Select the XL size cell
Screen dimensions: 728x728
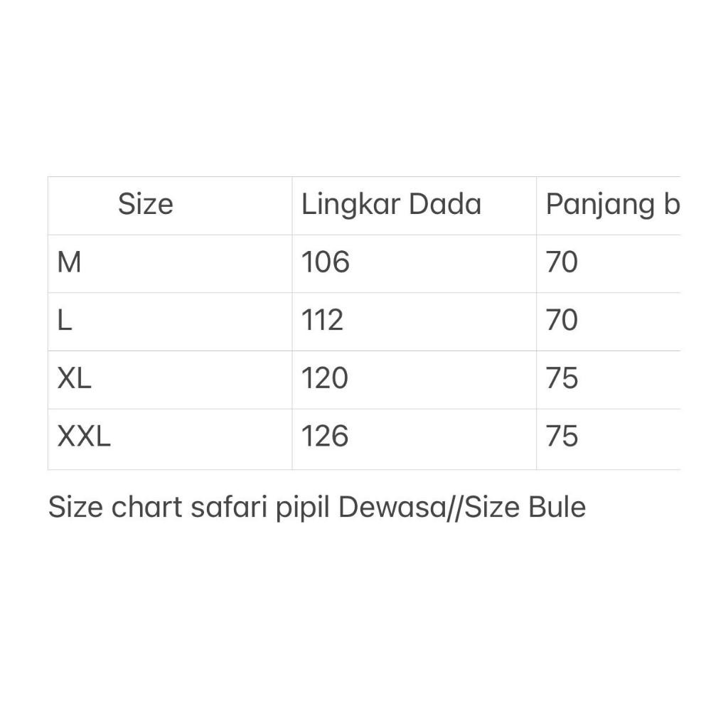pos(74,379)
